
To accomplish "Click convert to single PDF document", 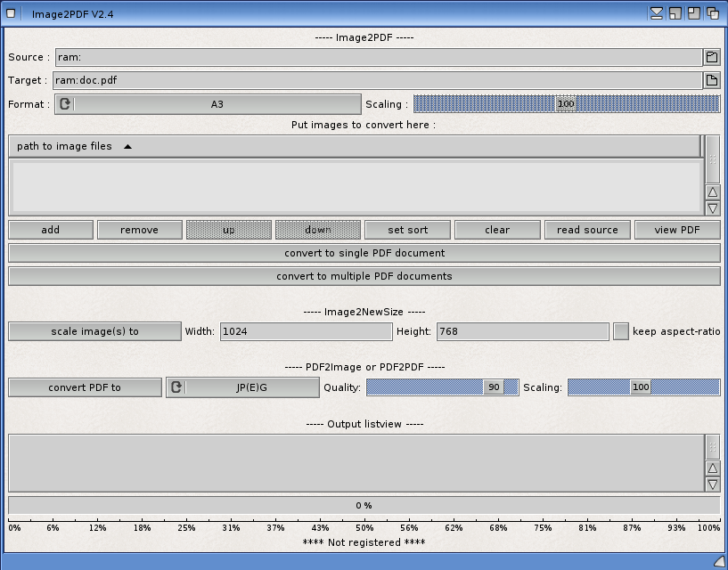I will click(x=364, y=253).
